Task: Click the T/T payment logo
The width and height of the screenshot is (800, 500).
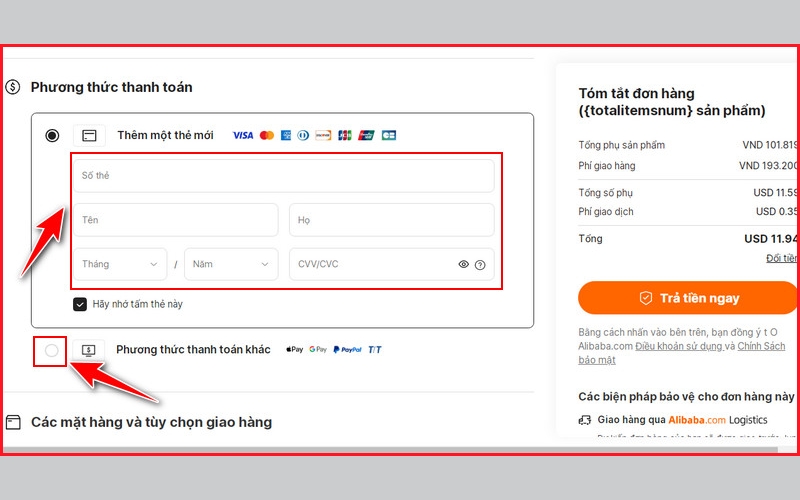Action: [375, 349]
